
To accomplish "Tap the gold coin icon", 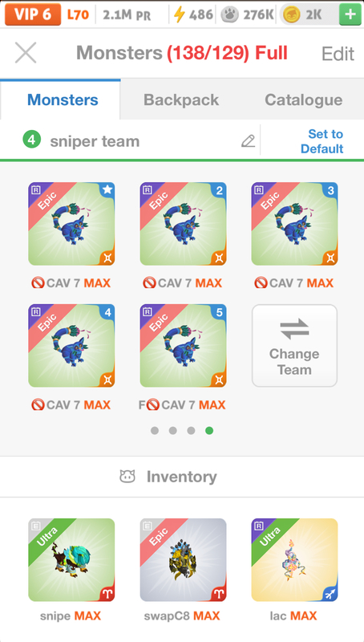I will coord(292,15).
